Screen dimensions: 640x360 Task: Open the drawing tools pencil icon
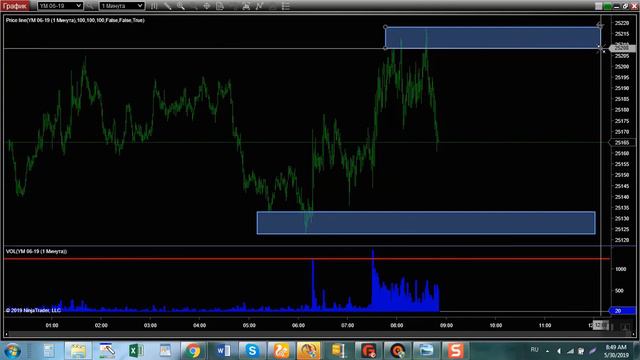click(x=168, y=6)
